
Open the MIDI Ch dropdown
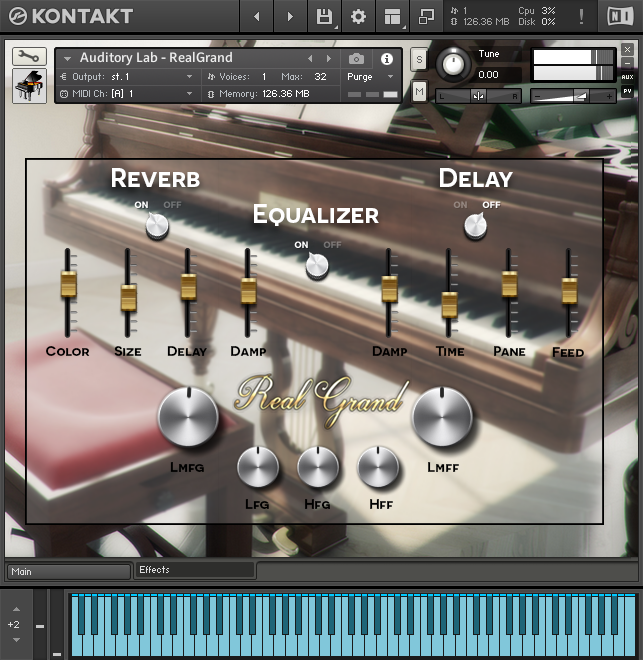[x=128, y=93]
